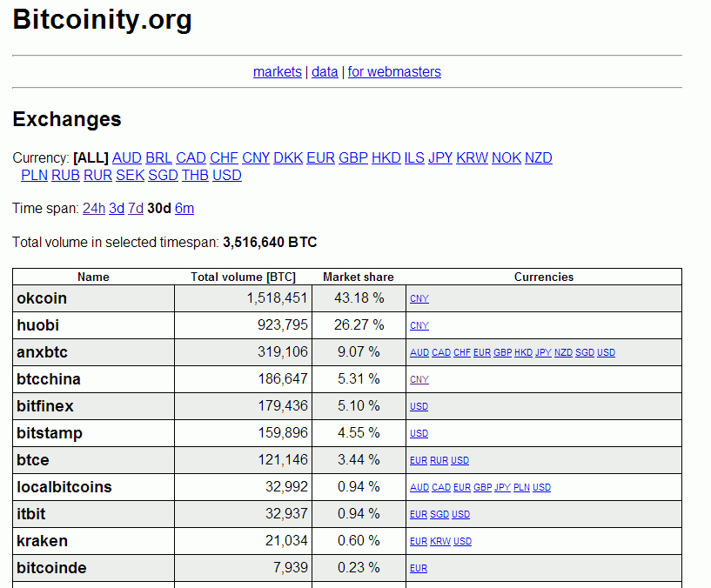
Task: Open NZD link in anxbtc row
Action: coord(563,352)
